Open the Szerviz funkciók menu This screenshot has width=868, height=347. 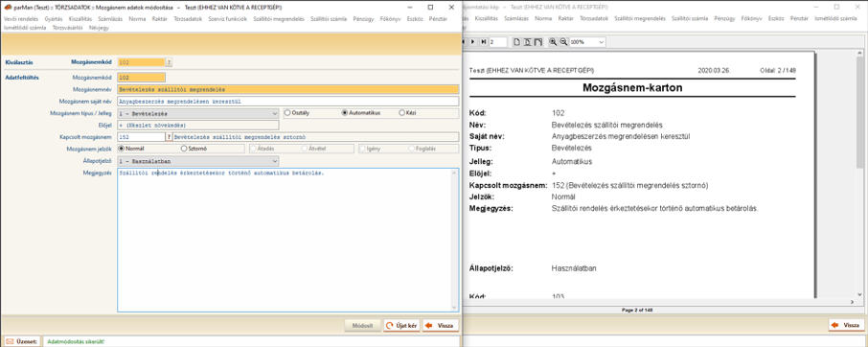[x=227, y=18]
